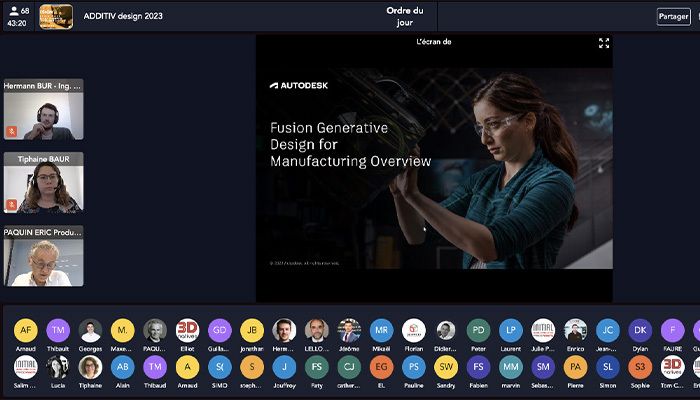Select Elliot's 3D natives avatar
This screenshot has height=400, width=700.
(188, 330)
